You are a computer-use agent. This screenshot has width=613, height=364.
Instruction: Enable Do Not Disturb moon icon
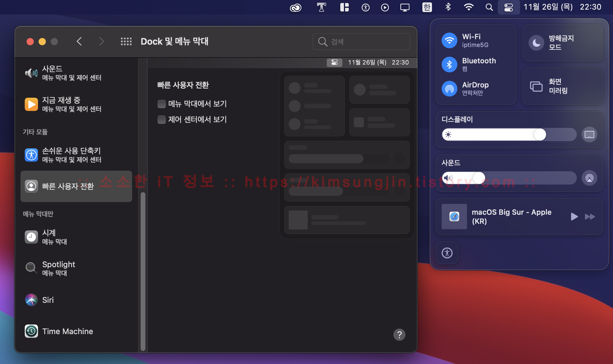coord(536,43)
